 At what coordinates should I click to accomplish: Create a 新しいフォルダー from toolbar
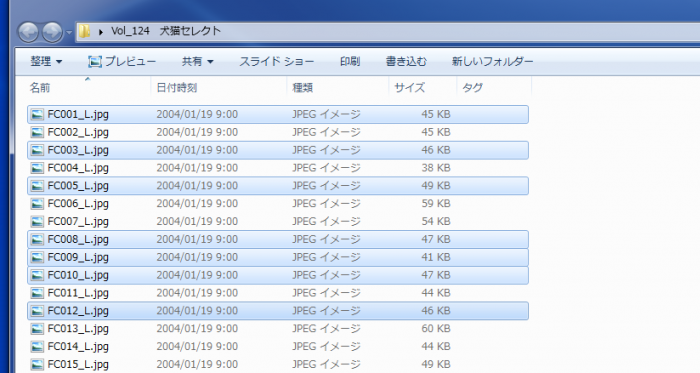coord(492,61)
